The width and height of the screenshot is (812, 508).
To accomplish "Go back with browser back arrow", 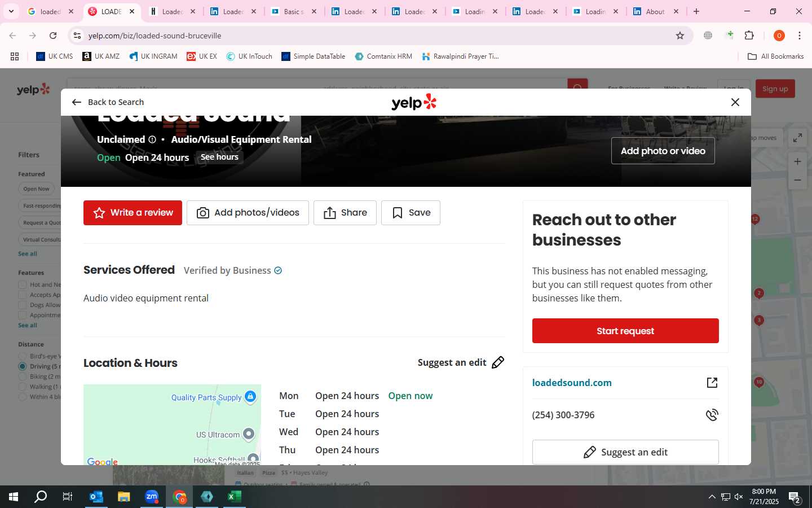I will [12, 36].
